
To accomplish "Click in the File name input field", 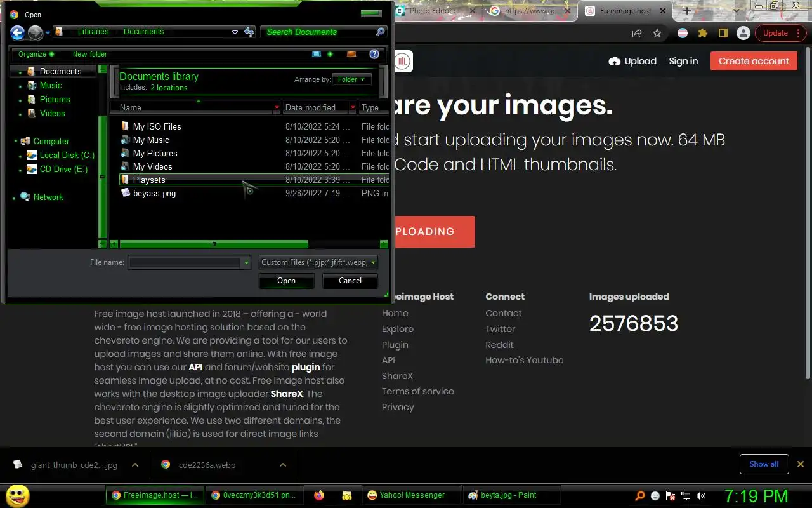I will [x=185, y=262].
